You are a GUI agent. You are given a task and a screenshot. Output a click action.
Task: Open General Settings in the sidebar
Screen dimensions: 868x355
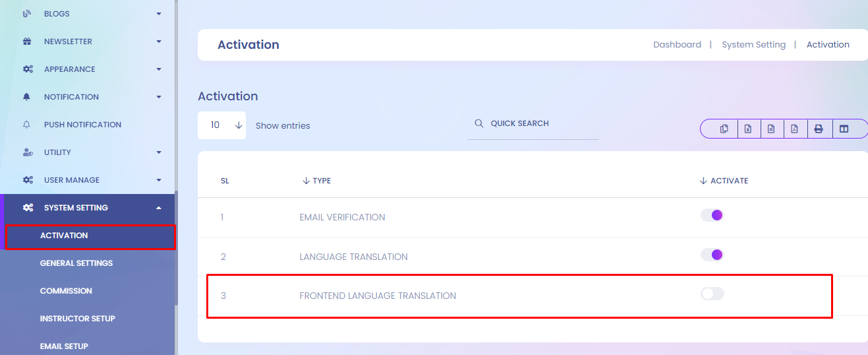pos(76,263)
